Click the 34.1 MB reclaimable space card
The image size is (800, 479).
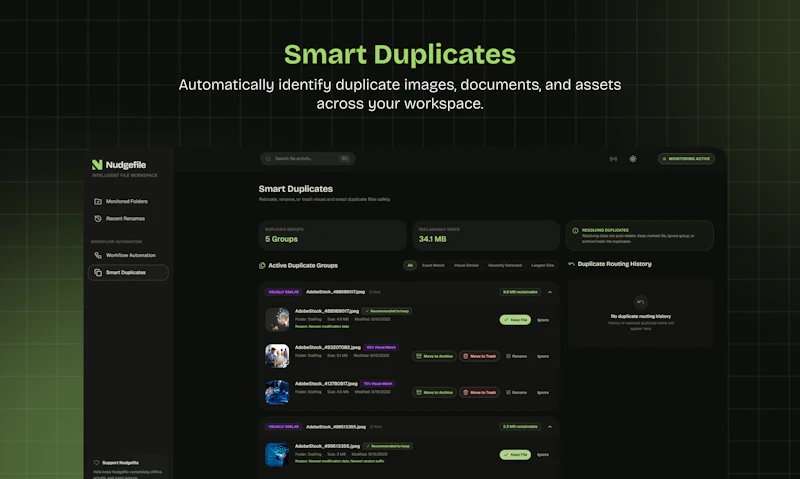[x=486, y=235]
